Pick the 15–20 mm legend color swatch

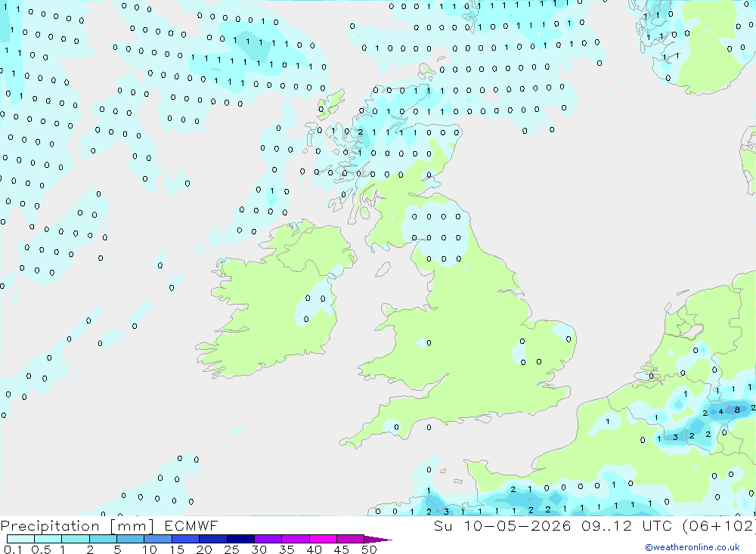pyautogui.click(x=186, y=539)
